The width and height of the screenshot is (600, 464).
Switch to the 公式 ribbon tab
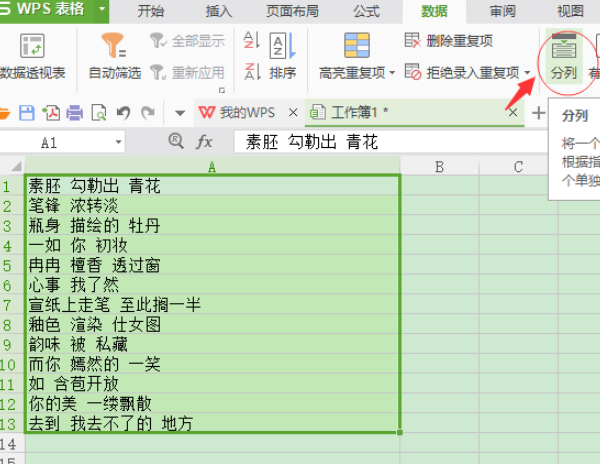pos(366,11)
